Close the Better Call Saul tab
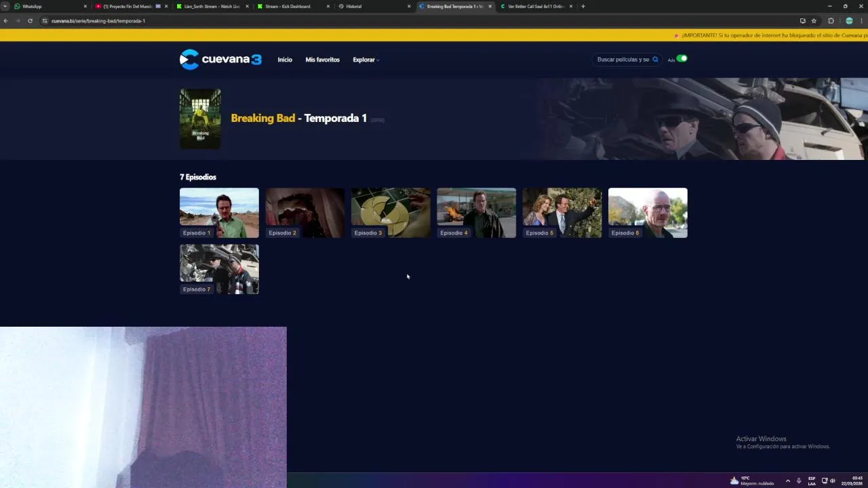The height and width of the screenshot is (488, 868). tap(571, 6)
